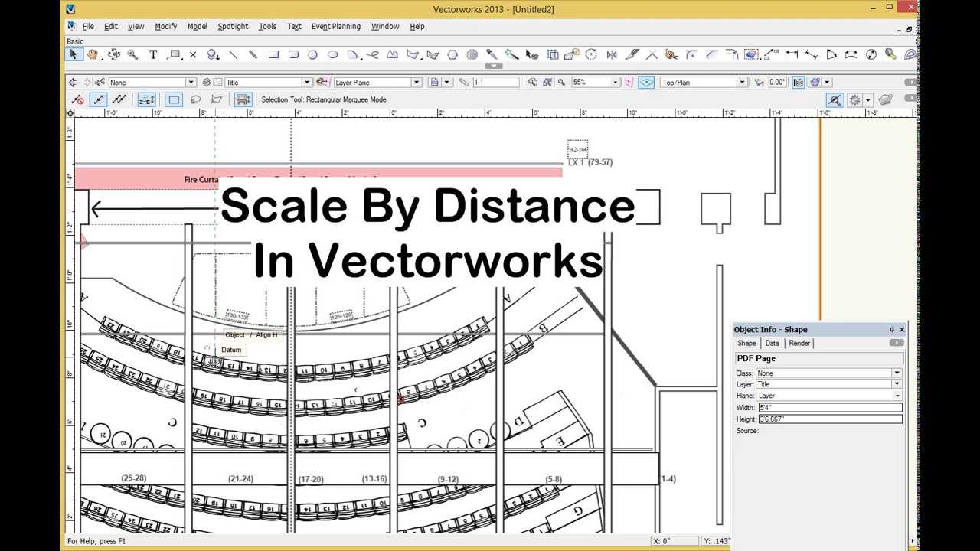Open the Class dropdown showing None
This screenshot has height=551, width=980.
pyautogui.click(x=152, y=82)
